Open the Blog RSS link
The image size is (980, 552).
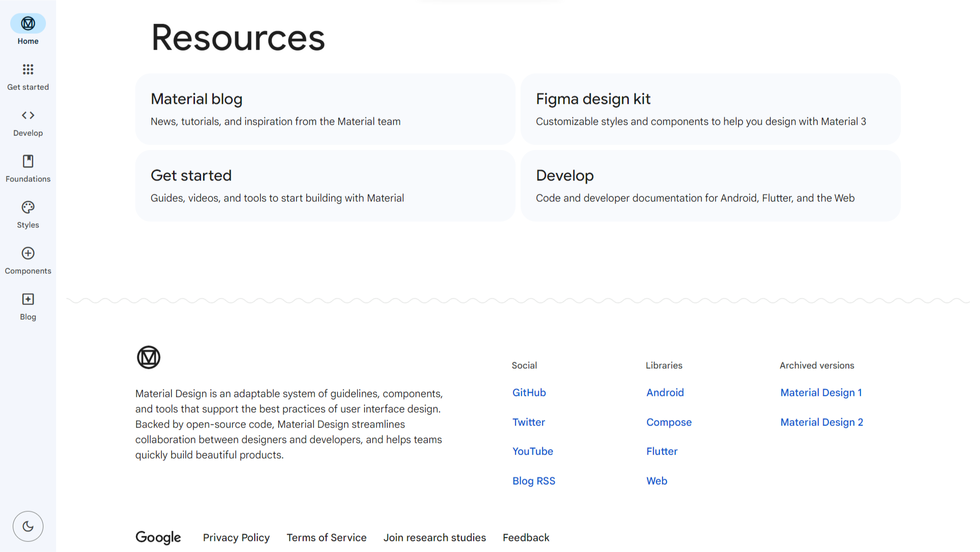[534, 481]
